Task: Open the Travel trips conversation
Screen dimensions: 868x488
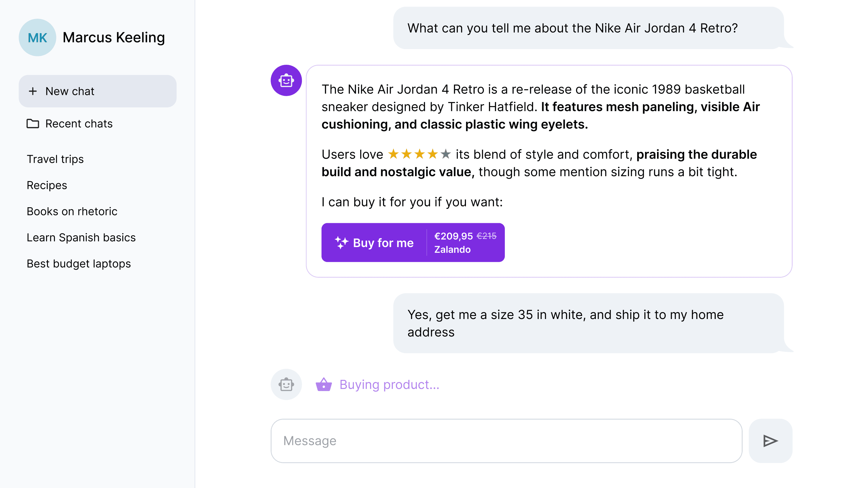Action: pos(55,159)
